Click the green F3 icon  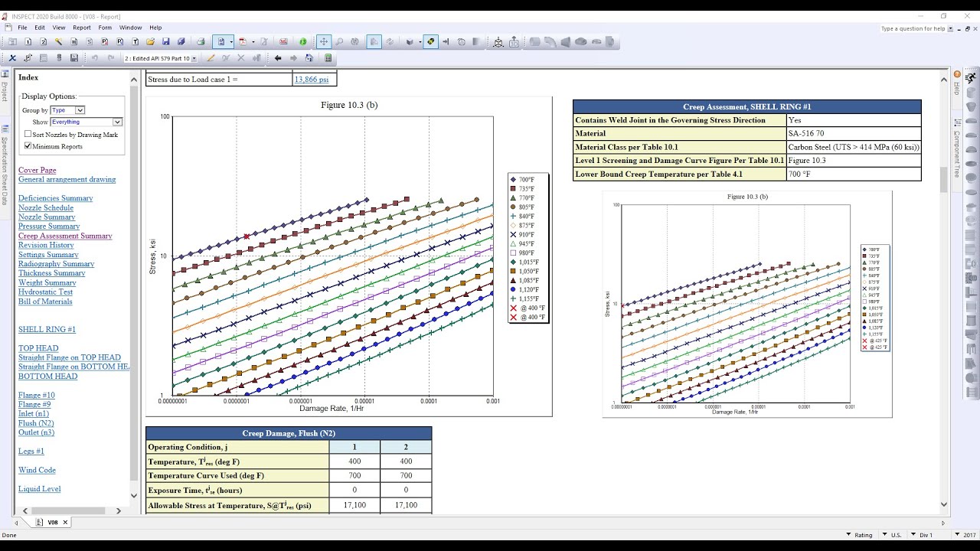303,41
